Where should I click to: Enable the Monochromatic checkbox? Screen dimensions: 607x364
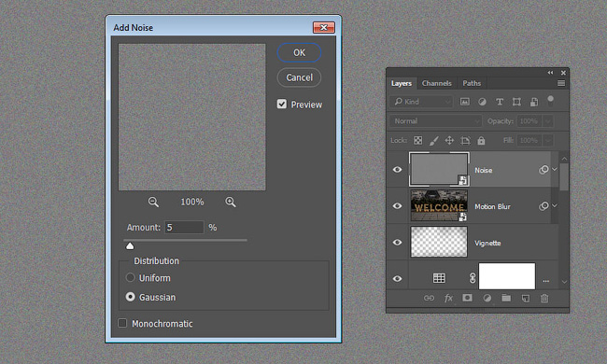pos(122,323)
